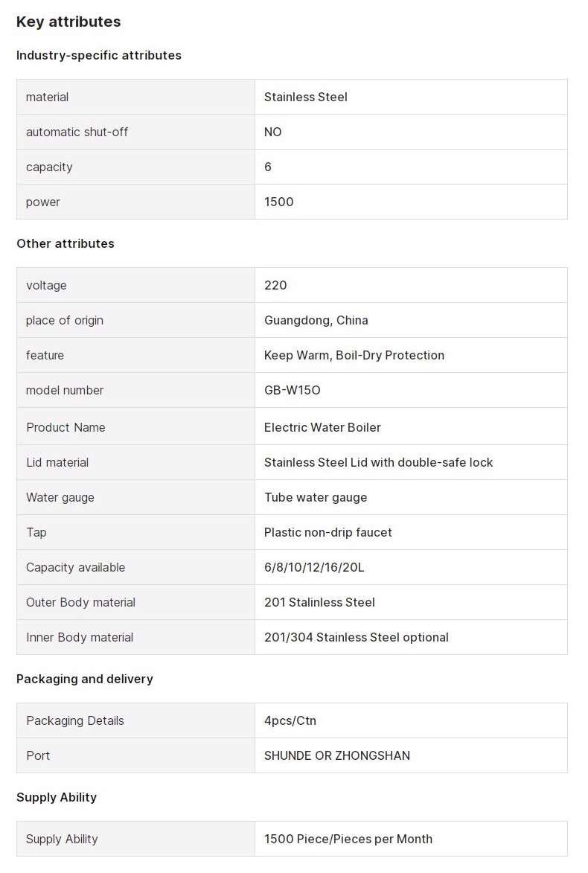Click the power value 1500
Image resolution: width=588 pixels, height=873 pixels.
(279, 202)
